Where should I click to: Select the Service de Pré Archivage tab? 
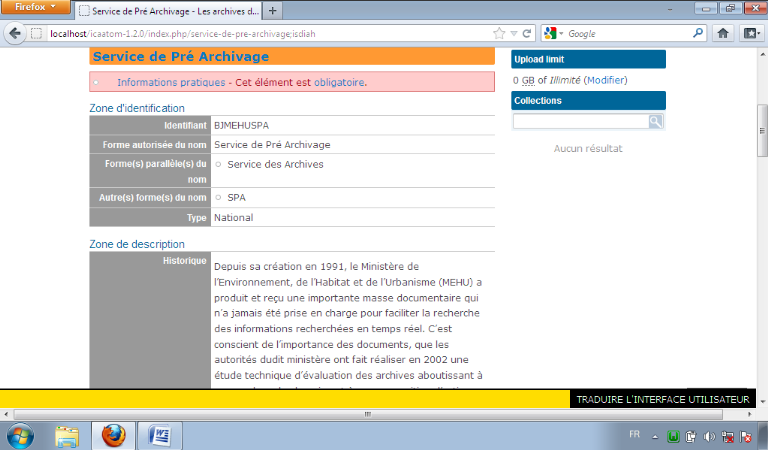pos(169,11)
